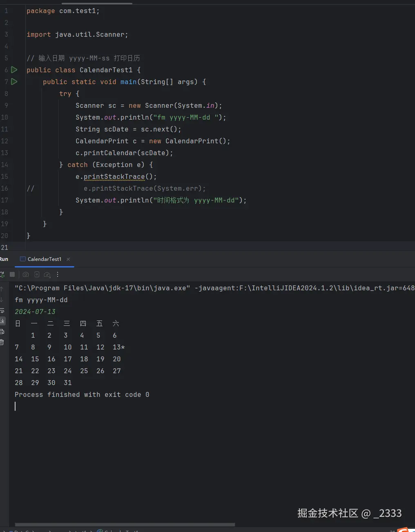Click line number 21 in gutter
The height and width of the screenshot is (532, 415).
4,247
